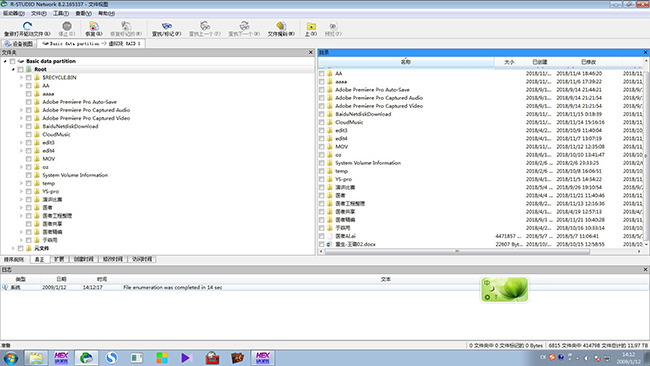The width and height of the screenshot is (650, 366).
Task: Click the Recover toolbar icon
Action: [94, 26]
